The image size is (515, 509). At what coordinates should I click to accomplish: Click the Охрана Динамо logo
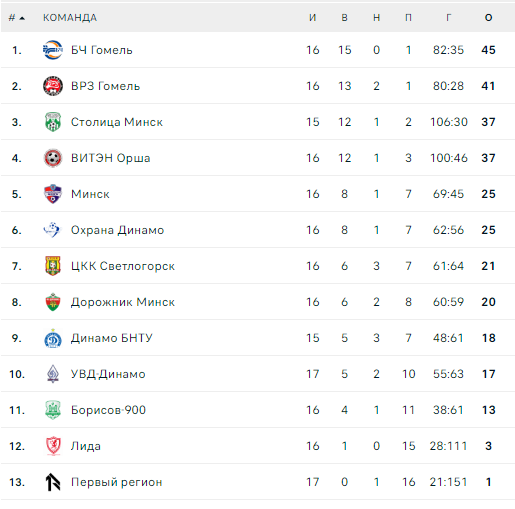(x=53, y=230)
